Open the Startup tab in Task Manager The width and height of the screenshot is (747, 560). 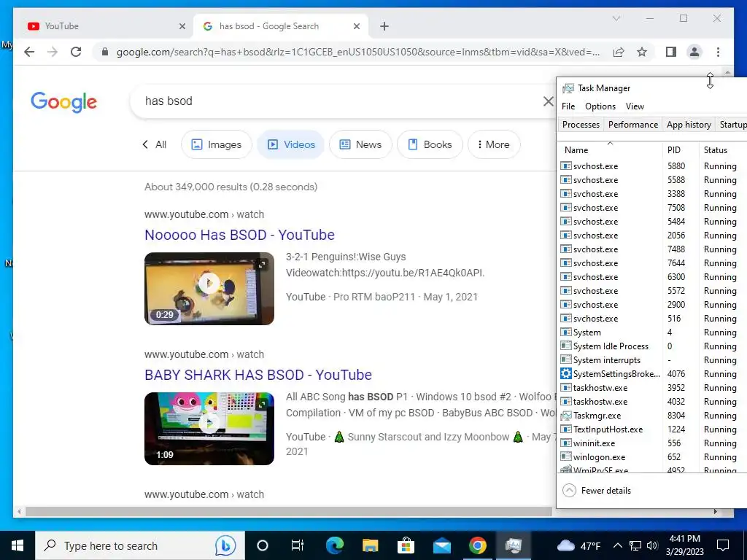tap(732, 124)
